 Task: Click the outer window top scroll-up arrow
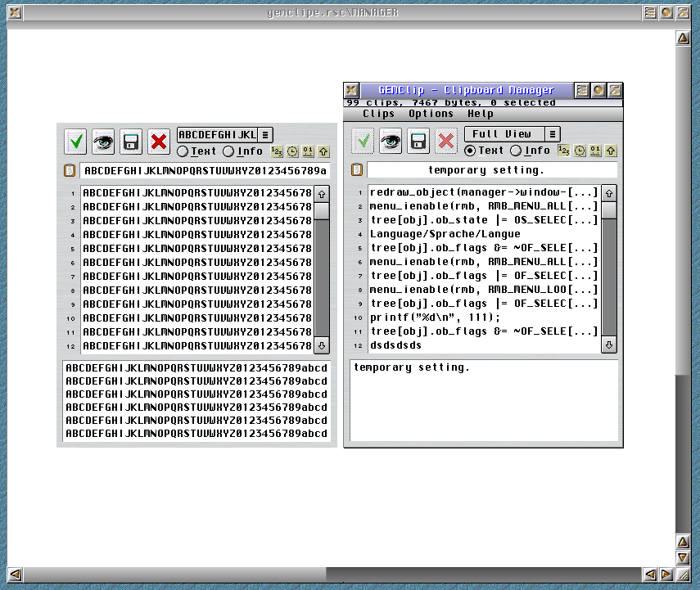[x=683, y=38]
